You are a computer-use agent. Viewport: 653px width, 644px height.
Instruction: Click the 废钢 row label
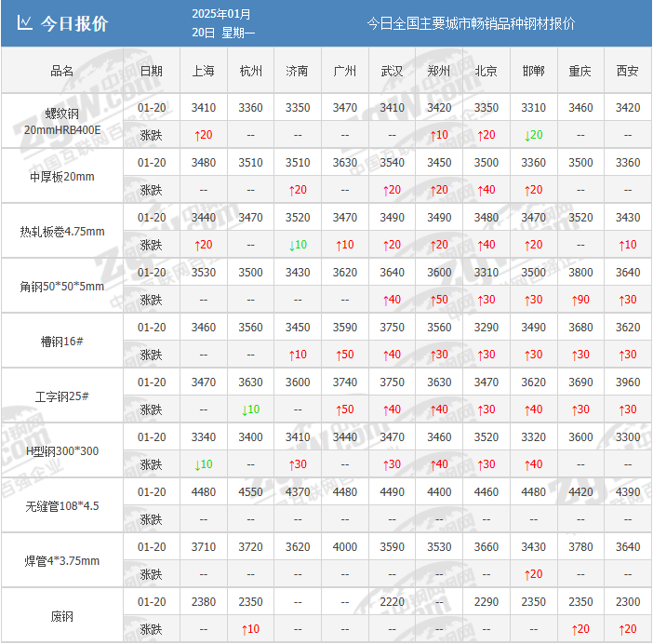62,616
